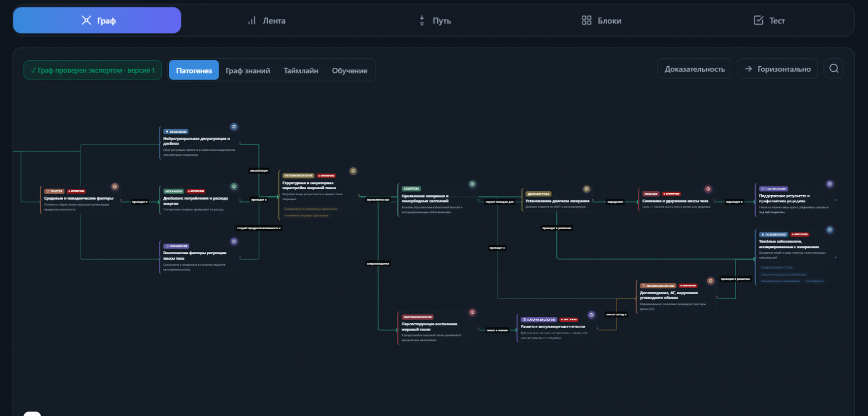Open node Дисбаланс потребления и расхода энергии

click(x=200, y=200)
